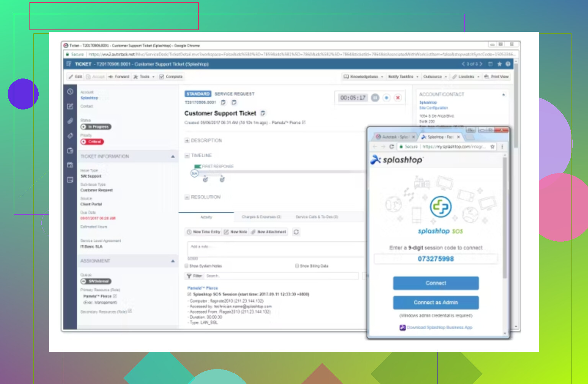Viewport: 588px width, 384px height.
Task: Open the wallet charges icon in the sidebar
Action: (x=70, y=150)
